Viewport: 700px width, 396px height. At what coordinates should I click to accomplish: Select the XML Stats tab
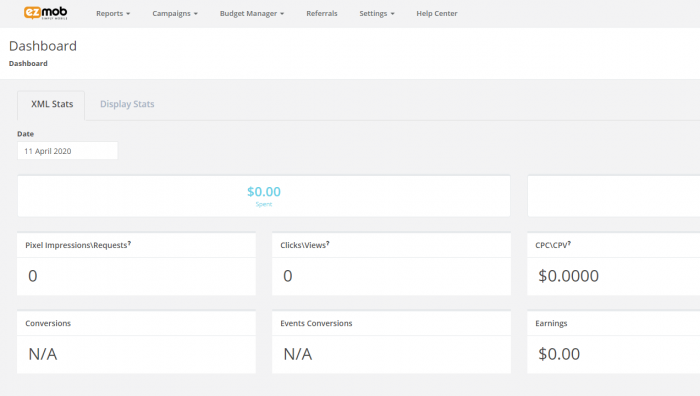pos(52,104)
